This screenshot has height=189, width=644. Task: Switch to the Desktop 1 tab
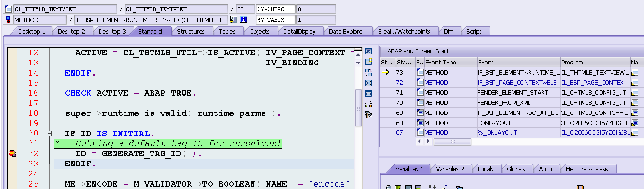pos(32,31)
